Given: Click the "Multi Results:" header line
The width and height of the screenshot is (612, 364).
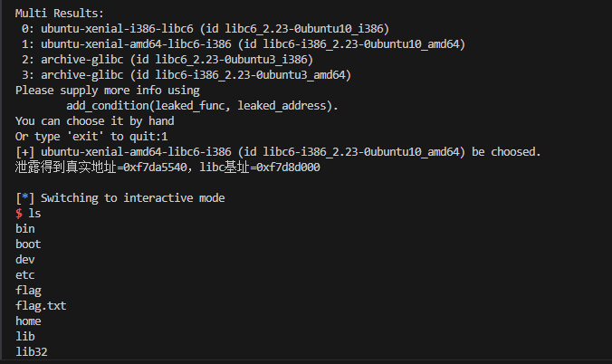Looking at the screenshot, I should 61,13.
